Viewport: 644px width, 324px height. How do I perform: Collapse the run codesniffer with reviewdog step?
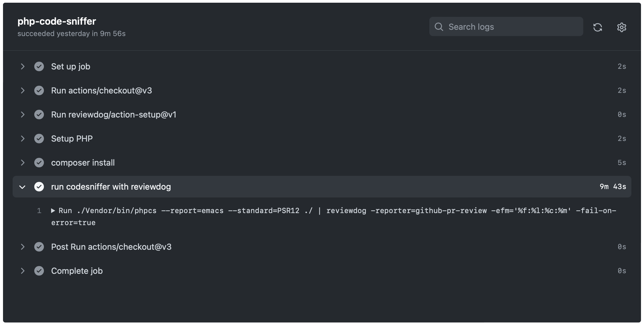(x=22, y=187)
